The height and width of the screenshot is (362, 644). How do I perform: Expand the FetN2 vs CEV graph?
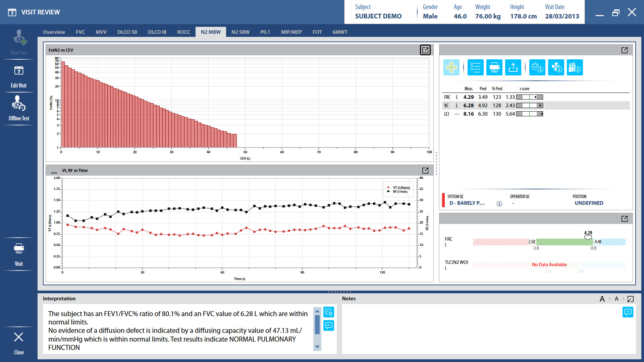425,50
